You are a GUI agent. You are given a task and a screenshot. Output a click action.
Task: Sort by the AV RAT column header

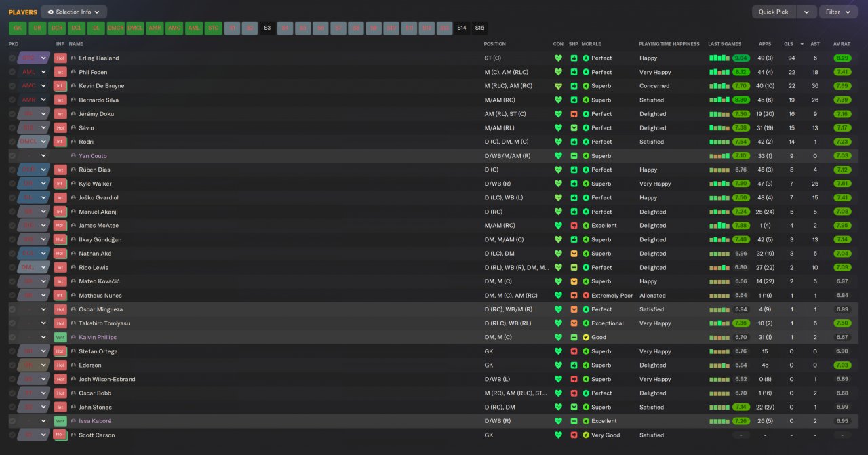[x=842, y=44]
